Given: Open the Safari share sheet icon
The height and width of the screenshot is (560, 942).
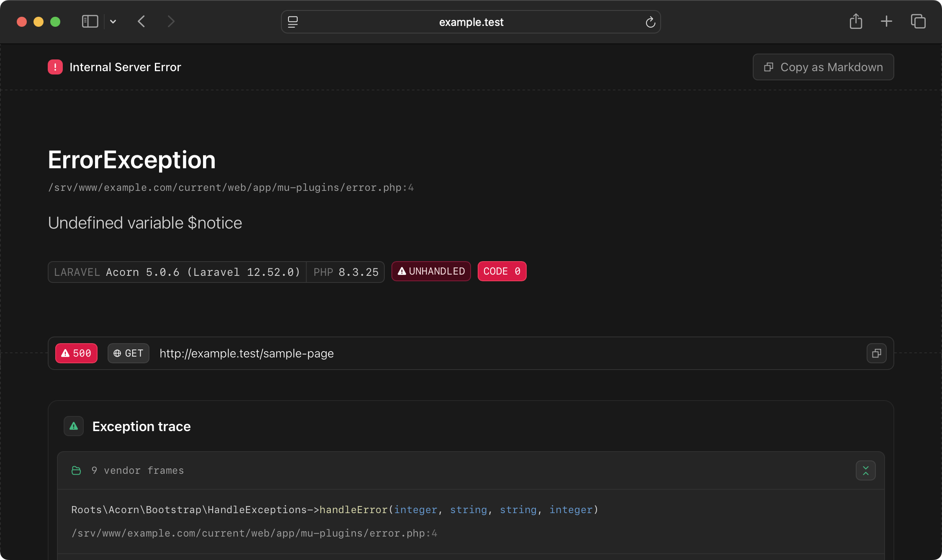Looking at the screenshot, I should coord(856,21).
